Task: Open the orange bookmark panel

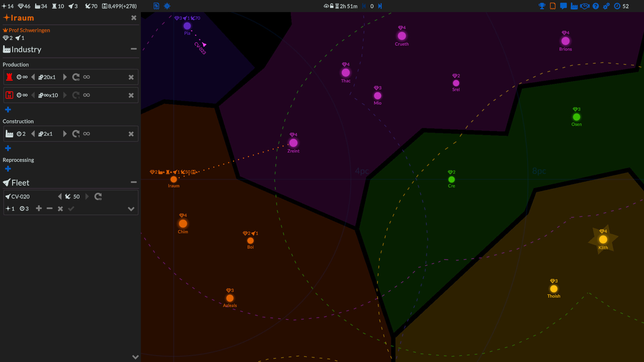Action: [552, 6]
